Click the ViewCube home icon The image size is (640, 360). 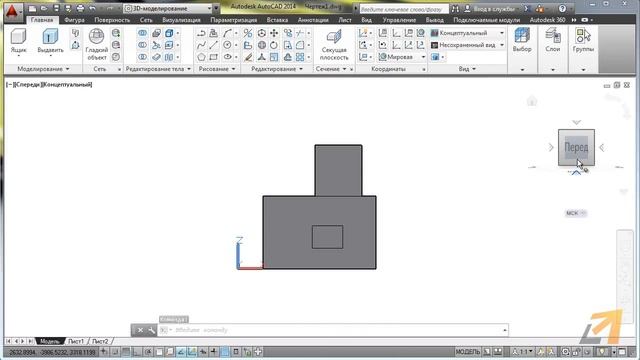pyautogui.click(x=532, y=100)
